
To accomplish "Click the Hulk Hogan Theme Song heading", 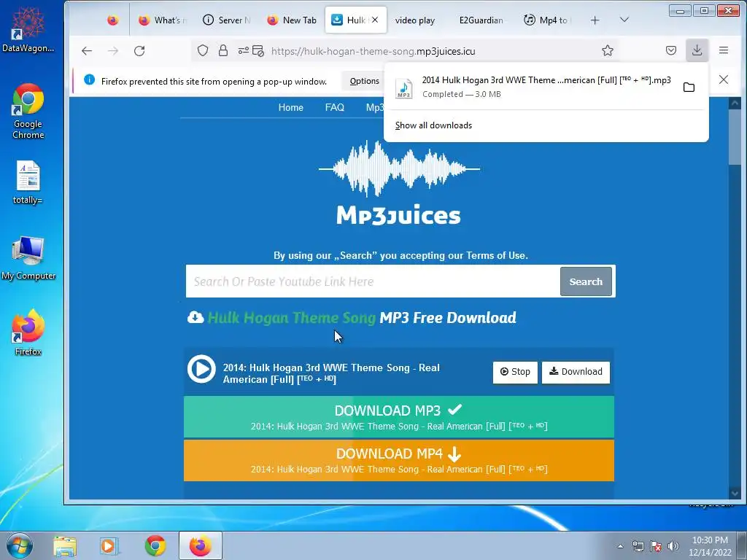I will click(x=352, y=318).
